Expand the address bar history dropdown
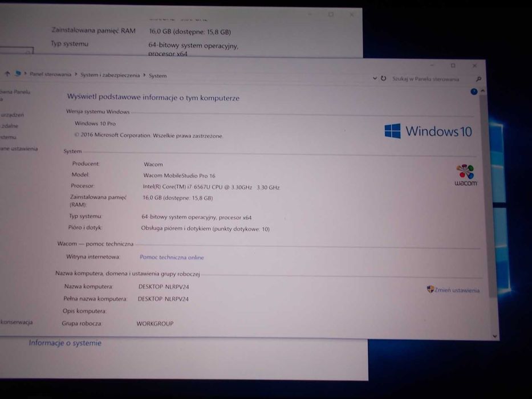This screenshot has height=399, width=532. (375, 78)
